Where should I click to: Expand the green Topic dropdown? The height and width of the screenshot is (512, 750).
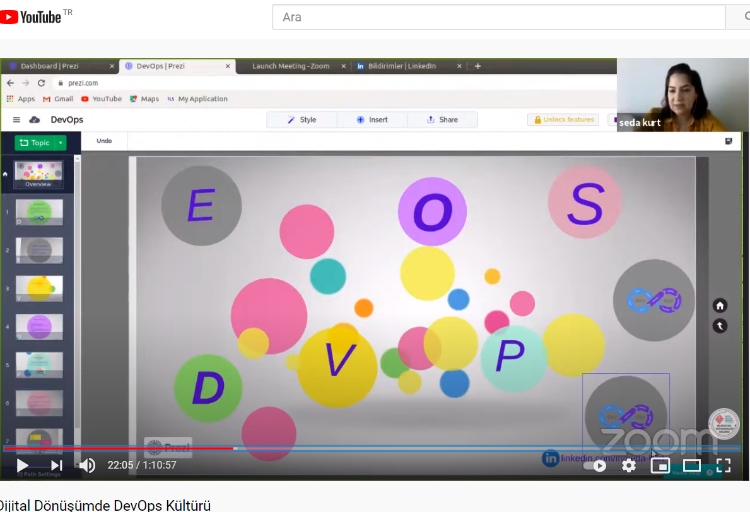tap(40, 143)
